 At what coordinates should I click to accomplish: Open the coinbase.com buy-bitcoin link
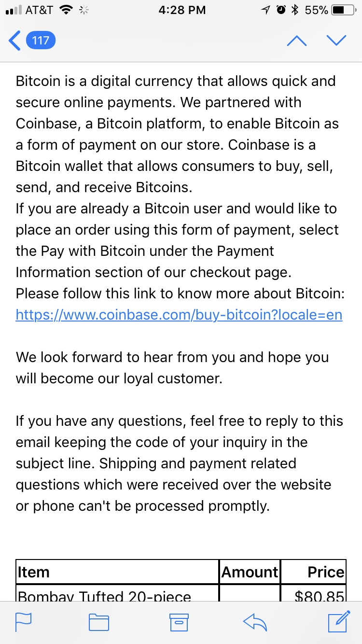[179, 315]
